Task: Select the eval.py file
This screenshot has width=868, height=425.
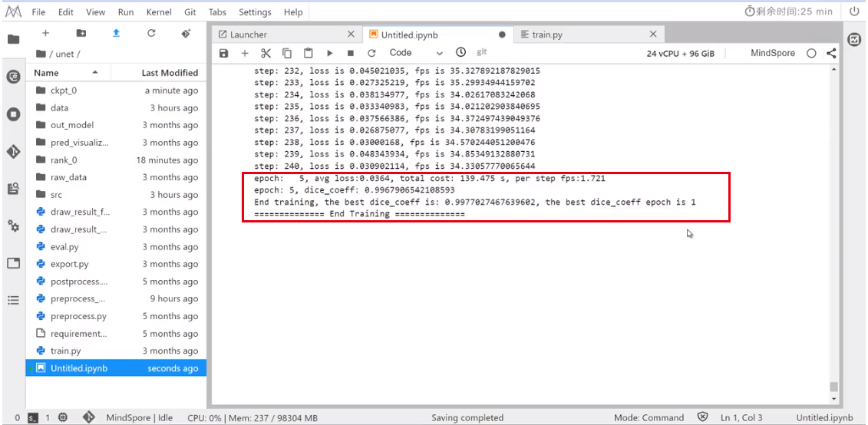Action: 116,247
